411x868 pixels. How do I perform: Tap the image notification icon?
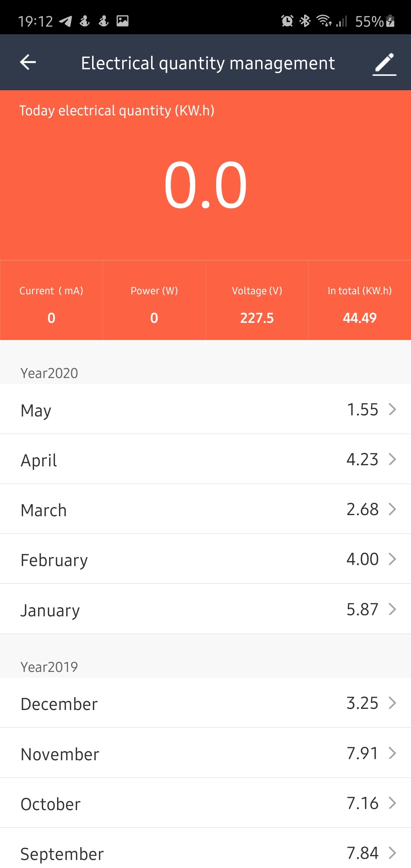[123, 21]
